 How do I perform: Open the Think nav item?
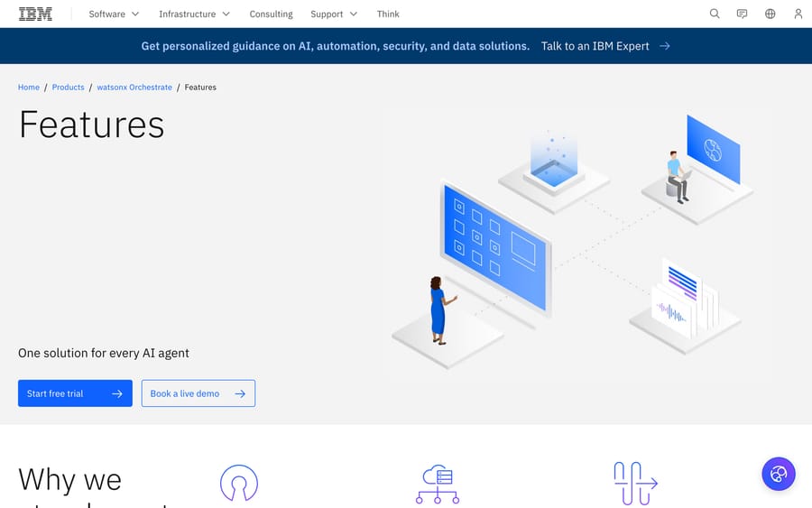point(388,14)
